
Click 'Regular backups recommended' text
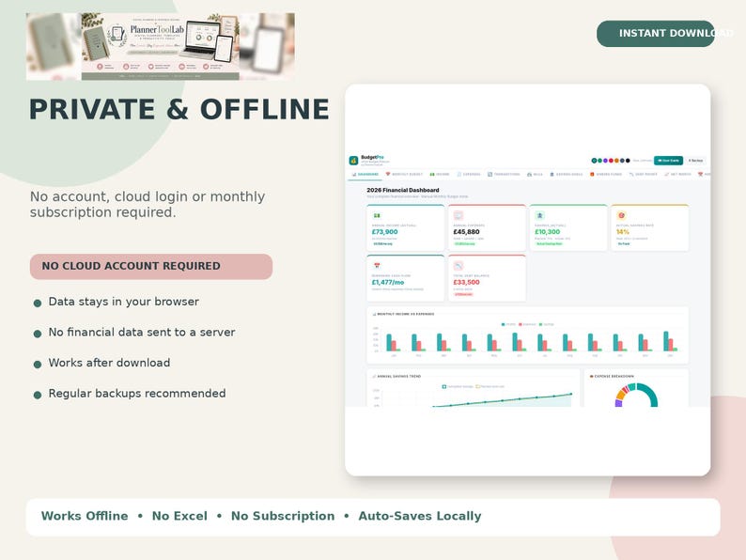click(137, 394)
